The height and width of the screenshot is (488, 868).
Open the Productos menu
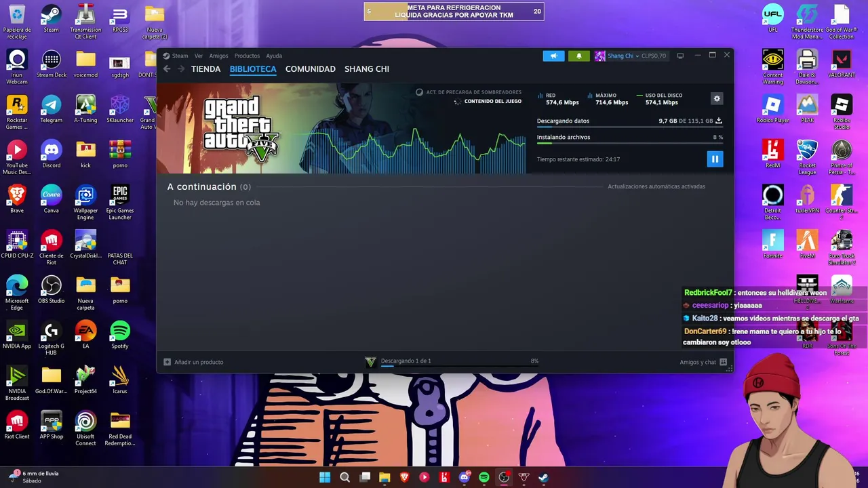[247, 56]
